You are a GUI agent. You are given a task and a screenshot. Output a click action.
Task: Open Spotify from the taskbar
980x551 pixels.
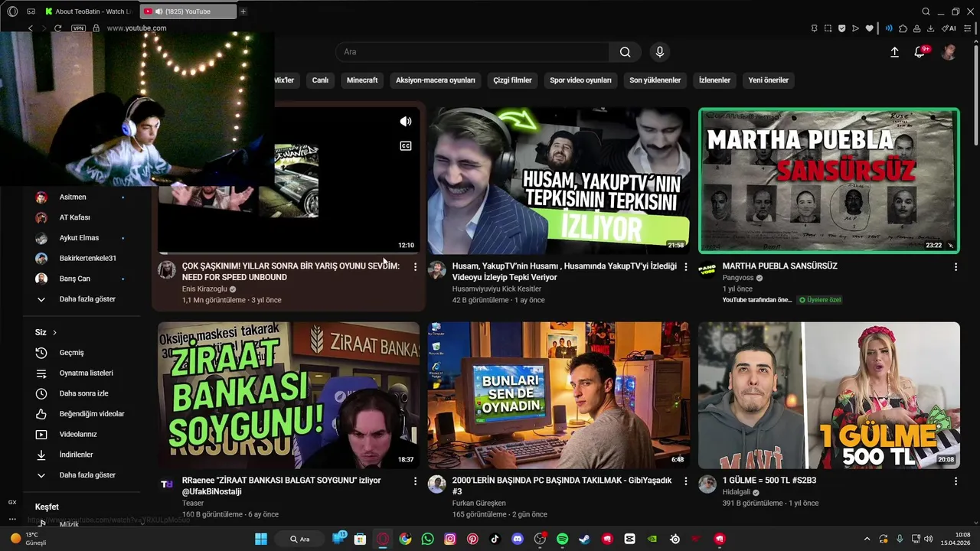tap(562, 539)
